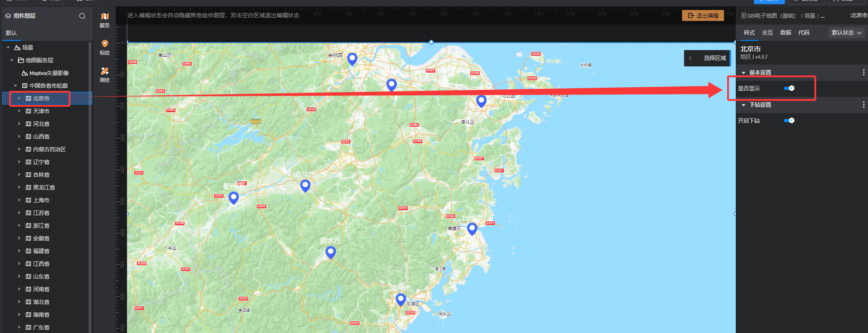The image size is (868, 333).
Task: Open the 标绘 plotting tool
Action: click(x=105, y=47)
